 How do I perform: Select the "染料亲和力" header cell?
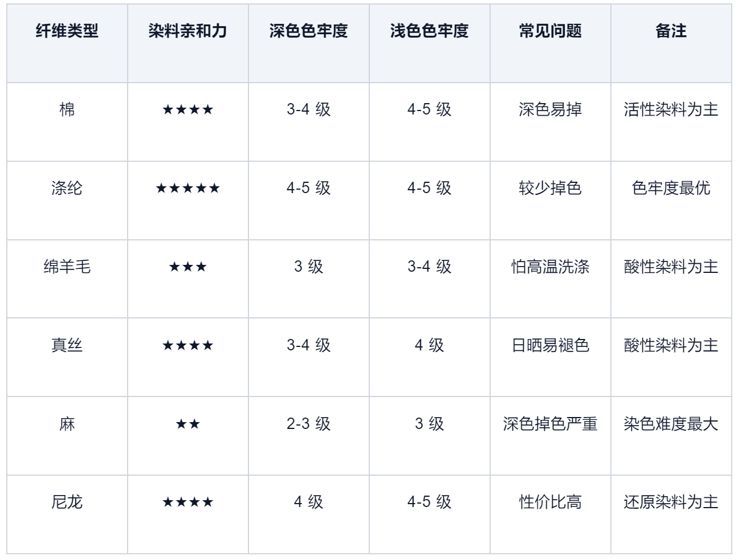pyautogui.click(x=187, y=31)
